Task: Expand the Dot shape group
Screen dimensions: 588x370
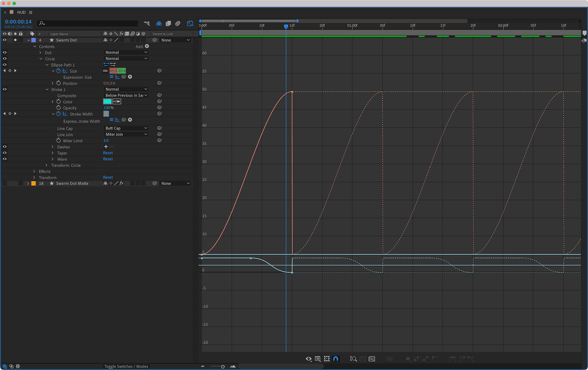Action: click(40, 53)
